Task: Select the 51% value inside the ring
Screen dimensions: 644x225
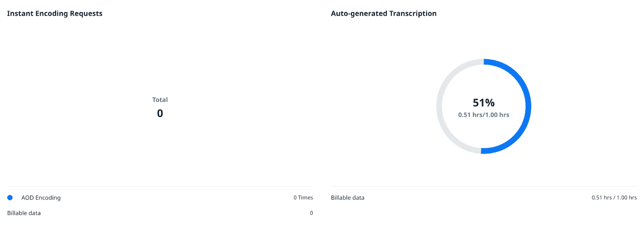Action: coord(483,103)
